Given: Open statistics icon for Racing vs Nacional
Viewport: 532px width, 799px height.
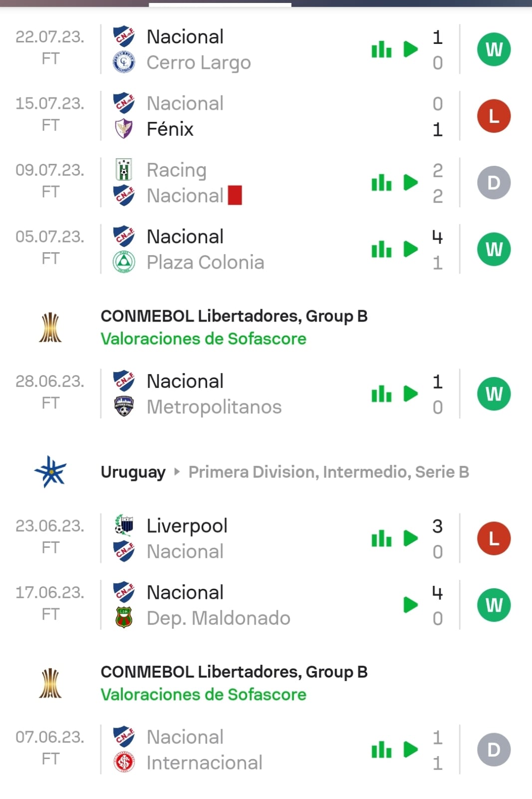Looking at the screenshot, I should 381,183.
